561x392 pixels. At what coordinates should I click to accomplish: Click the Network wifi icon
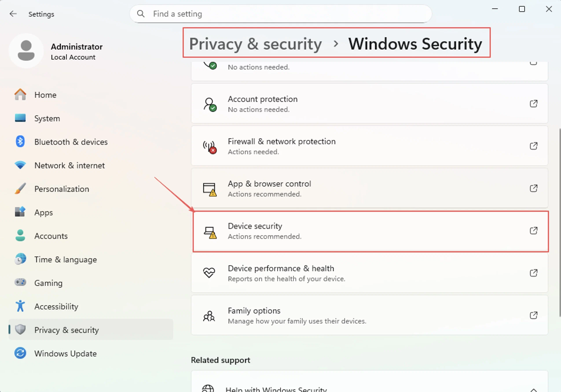pyautogui.click(x=20, y=165)
